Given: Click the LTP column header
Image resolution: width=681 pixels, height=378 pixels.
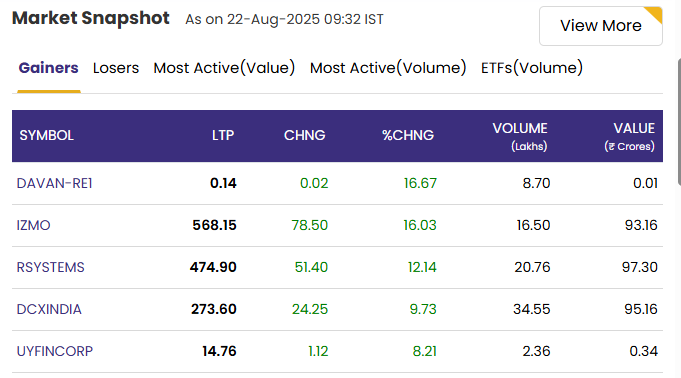Looking at the screenshot, I should tap(223, 136).
